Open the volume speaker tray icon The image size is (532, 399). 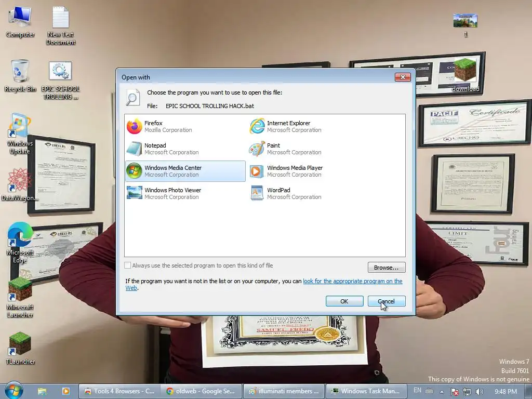coord(479,392)
